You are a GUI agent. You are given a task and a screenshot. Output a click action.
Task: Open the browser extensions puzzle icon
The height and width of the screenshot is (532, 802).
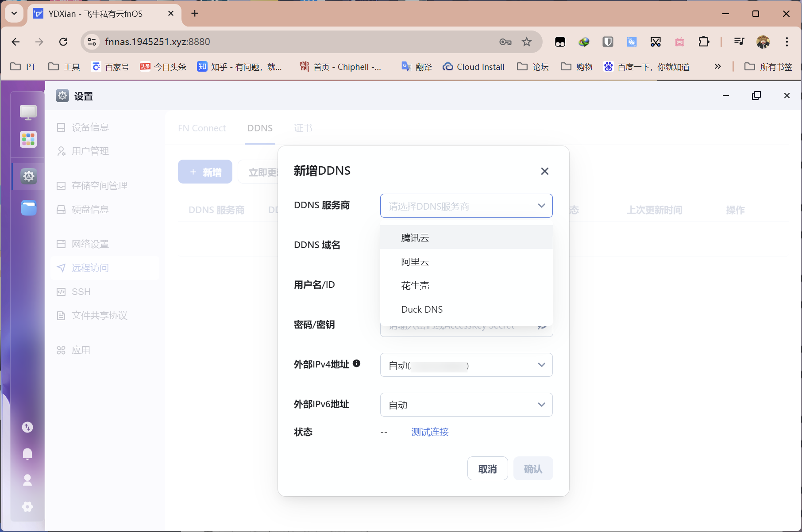[703, 42]
